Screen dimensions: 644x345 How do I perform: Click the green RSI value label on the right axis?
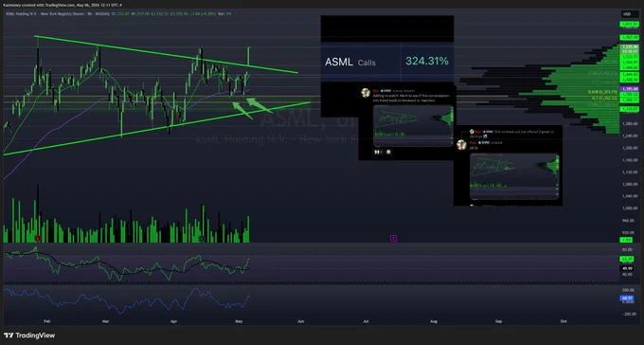[627, 259]
